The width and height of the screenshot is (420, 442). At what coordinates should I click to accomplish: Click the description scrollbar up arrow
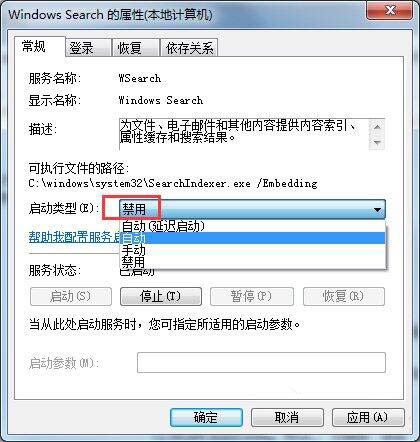[377, 127]
